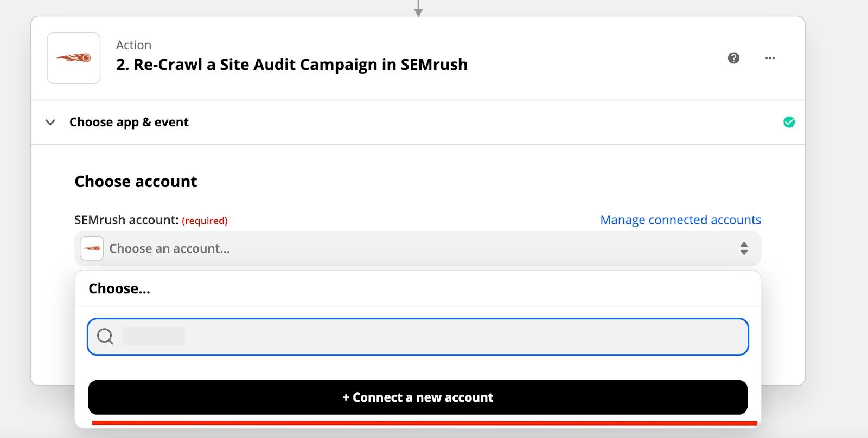Click the connector arrow above the action step
The height and width of the screenshot is (438, 868).
[x=418, y=9]
